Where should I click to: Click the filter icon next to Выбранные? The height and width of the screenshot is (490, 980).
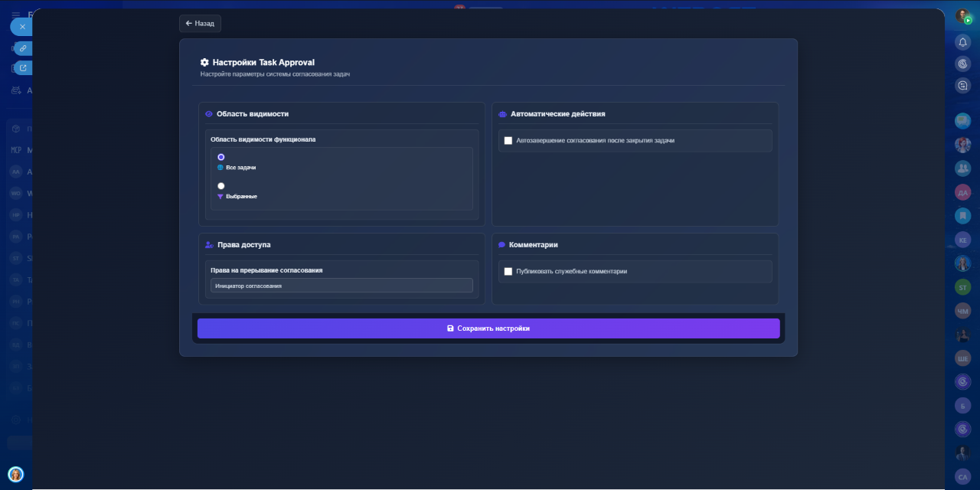pyautogui.click(x=220, y=197)
